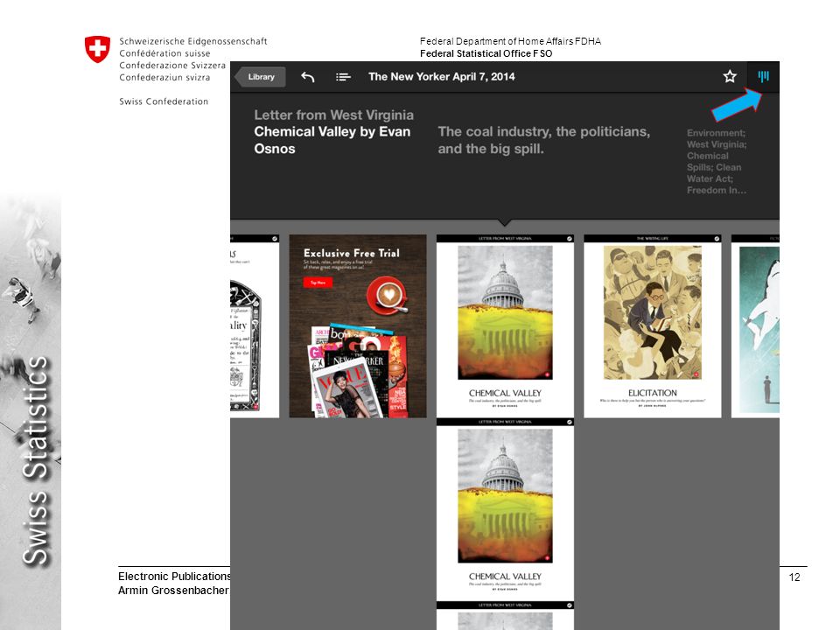The image size is (840, 630).
Task: Tap the back arrow icon
Action: (x=307, y=77)
